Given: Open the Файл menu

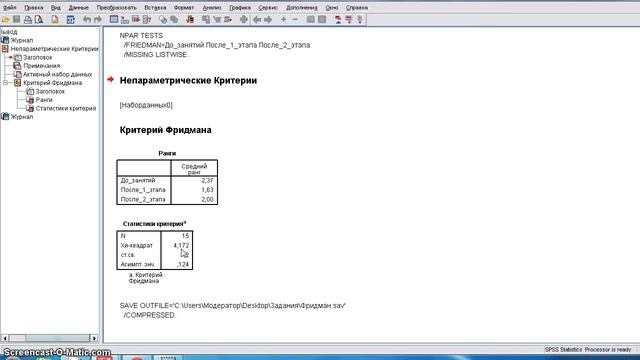Looking at the screenshot, I should coord(9,7).
